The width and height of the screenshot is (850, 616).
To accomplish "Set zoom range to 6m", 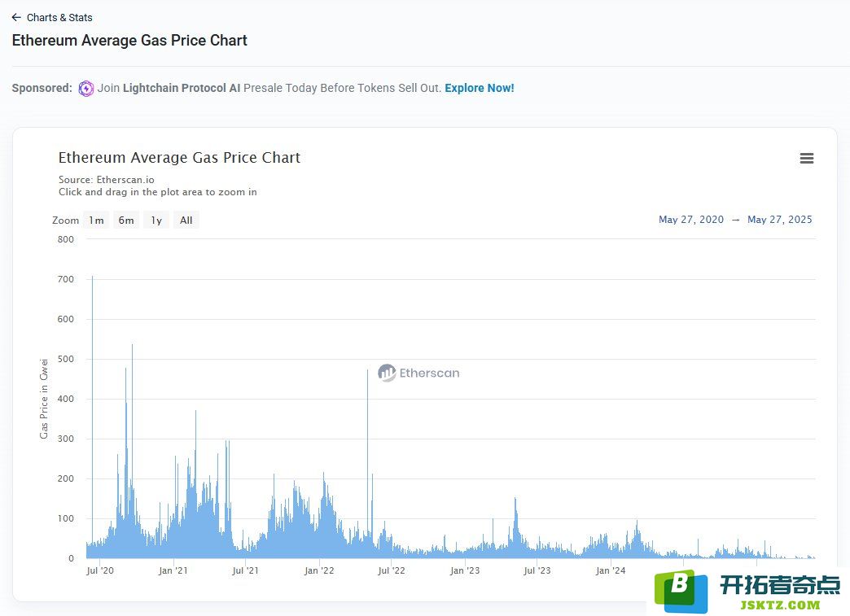I will [126, 220].
